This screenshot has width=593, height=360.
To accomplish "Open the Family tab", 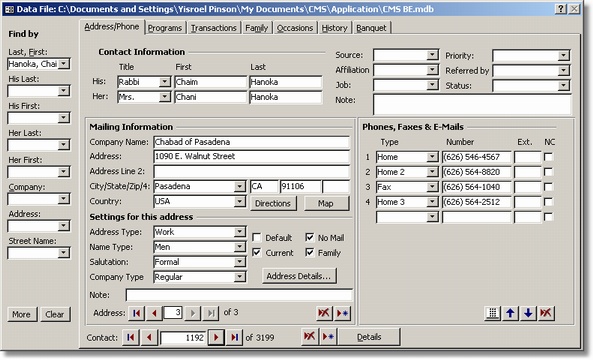I will [257, 28].
